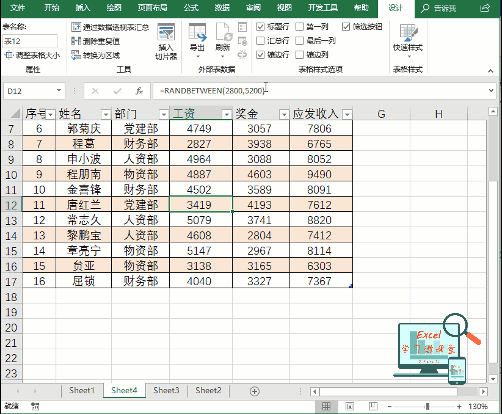Open the 文件 File tab
This screenshot has height=414, width=502.
(x=17, y=8)
